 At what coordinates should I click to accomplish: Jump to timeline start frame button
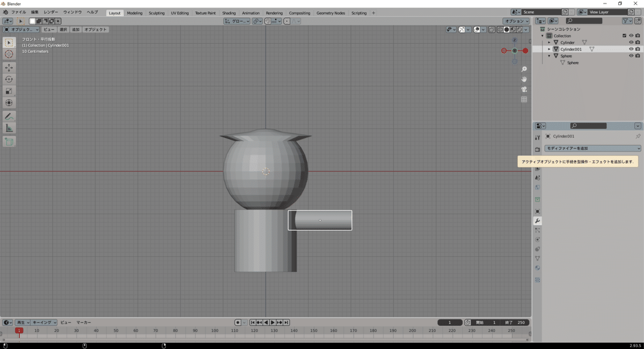pyautogui.click(x=253, y=322)
